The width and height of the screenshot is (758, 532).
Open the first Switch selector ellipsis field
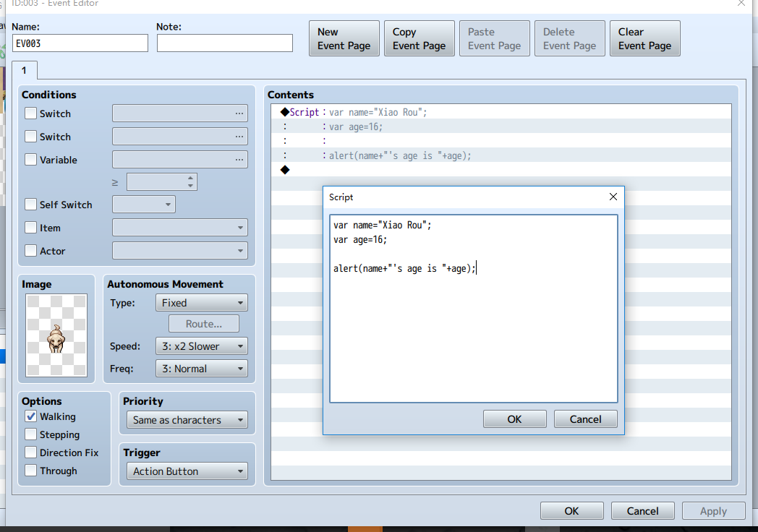point(180,113)
